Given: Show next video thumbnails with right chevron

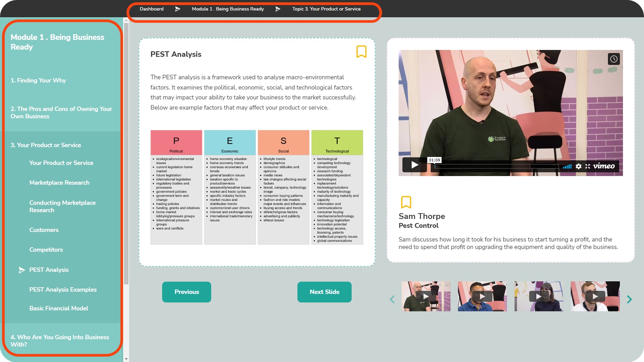Looking at the screenshot, I should (x=629, y=299).
